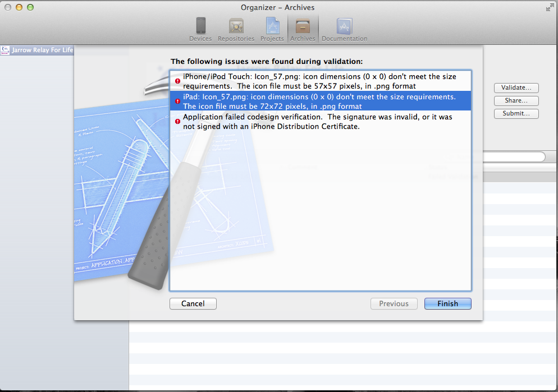
Task: Select Jarrow Relay For Life in sidebar
Action: point(37,50)
